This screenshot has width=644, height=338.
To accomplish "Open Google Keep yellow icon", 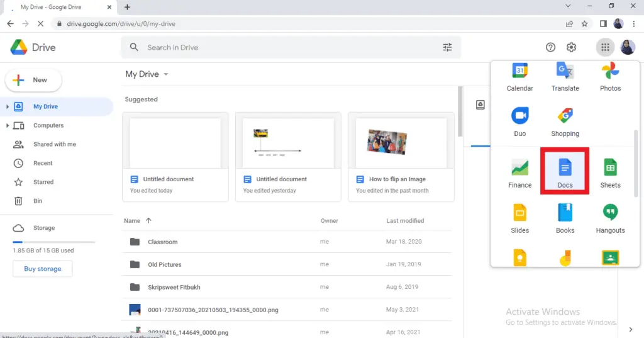I will click(519, 258).
